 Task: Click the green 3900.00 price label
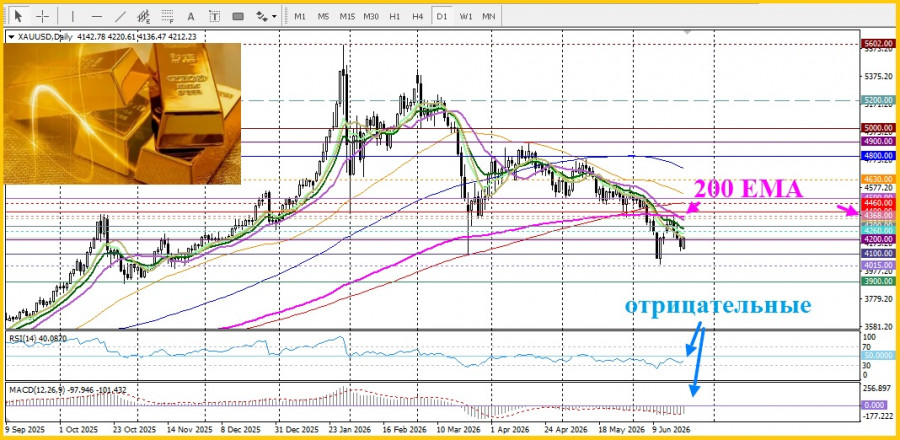pyautogui.click(x=879, y=282)
